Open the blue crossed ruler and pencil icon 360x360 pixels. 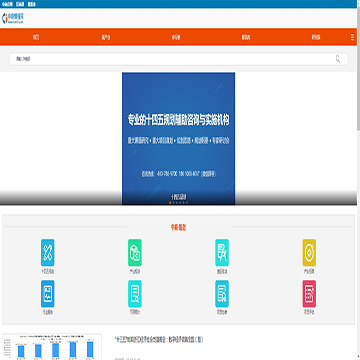click(48, 253)
